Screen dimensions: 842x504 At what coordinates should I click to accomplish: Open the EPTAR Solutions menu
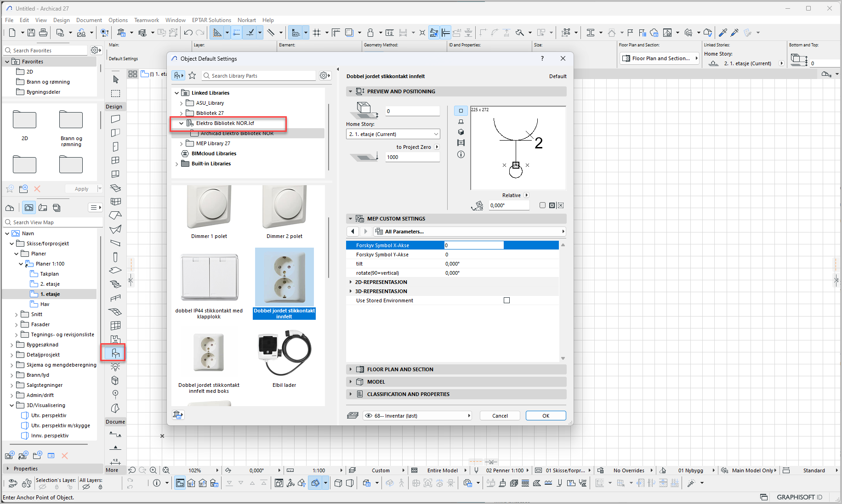pyautogui.click(x=211, y=20)
